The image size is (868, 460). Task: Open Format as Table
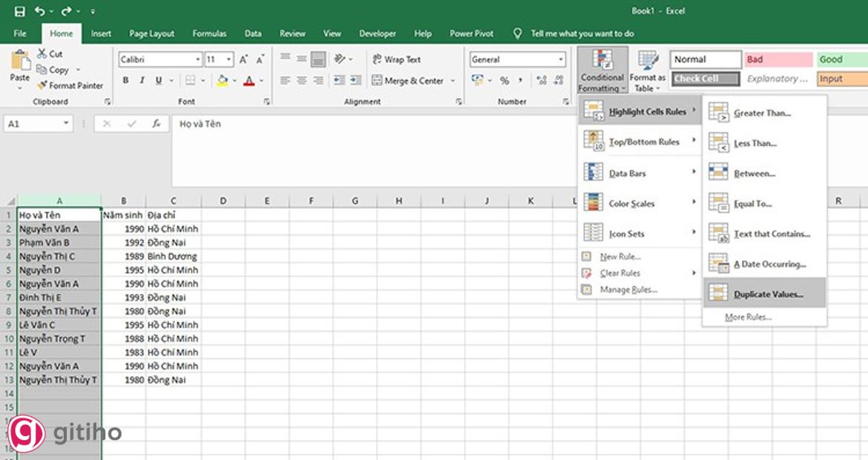click(x=646, y=70)
